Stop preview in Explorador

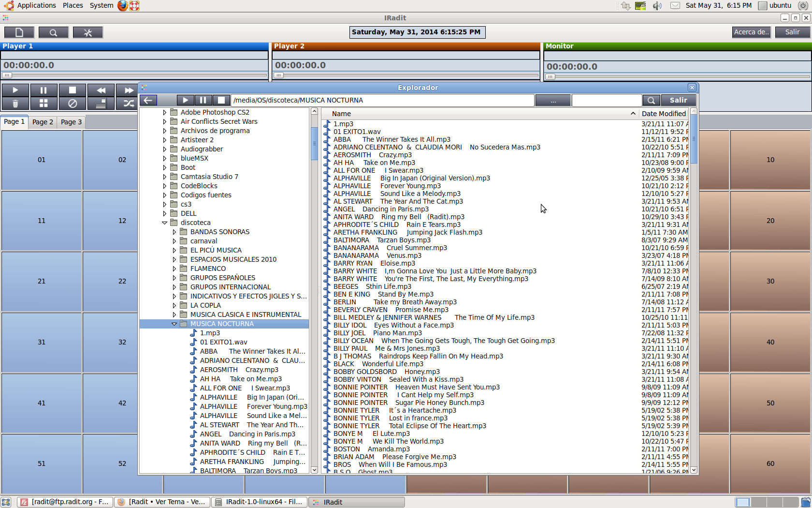[x=221, y=100]
